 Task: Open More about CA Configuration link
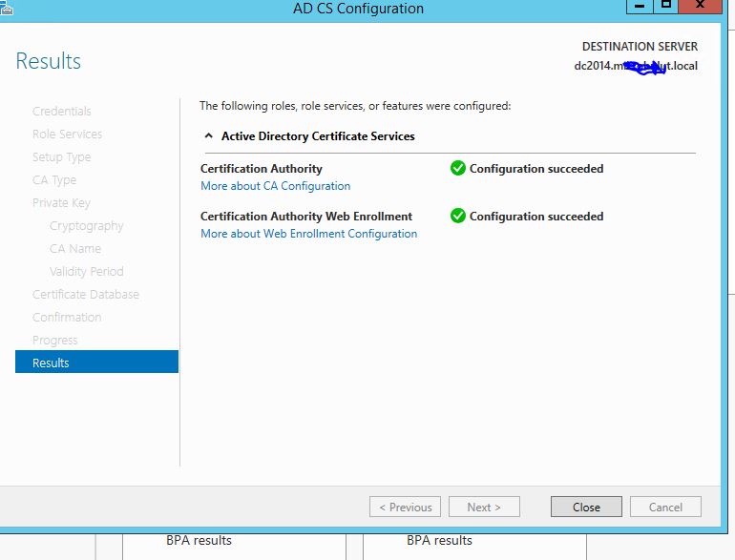275,186
